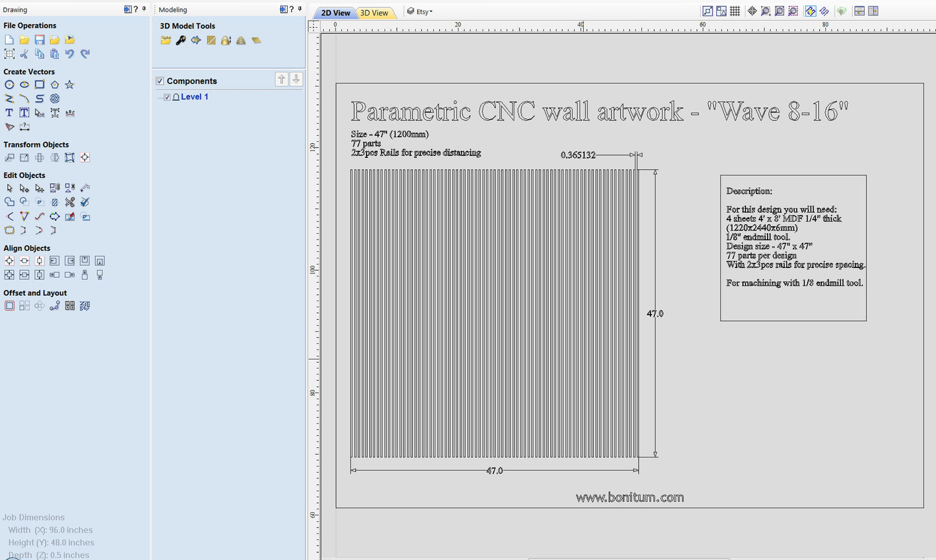
Task: Open the Set Job Dimensions icon
Action: click(9, 54)
